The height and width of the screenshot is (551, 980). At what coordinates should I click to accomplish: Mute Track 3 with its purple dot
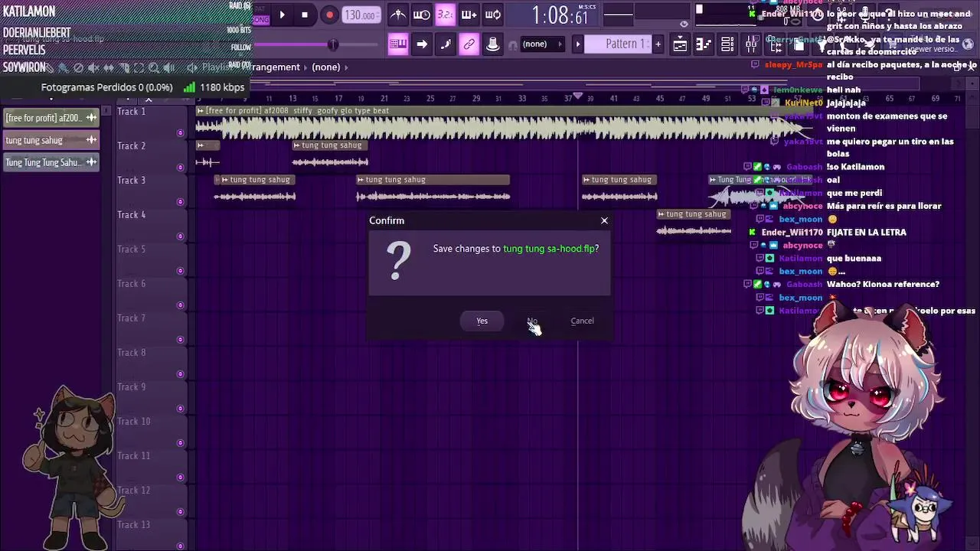click(x=181, y=202)
